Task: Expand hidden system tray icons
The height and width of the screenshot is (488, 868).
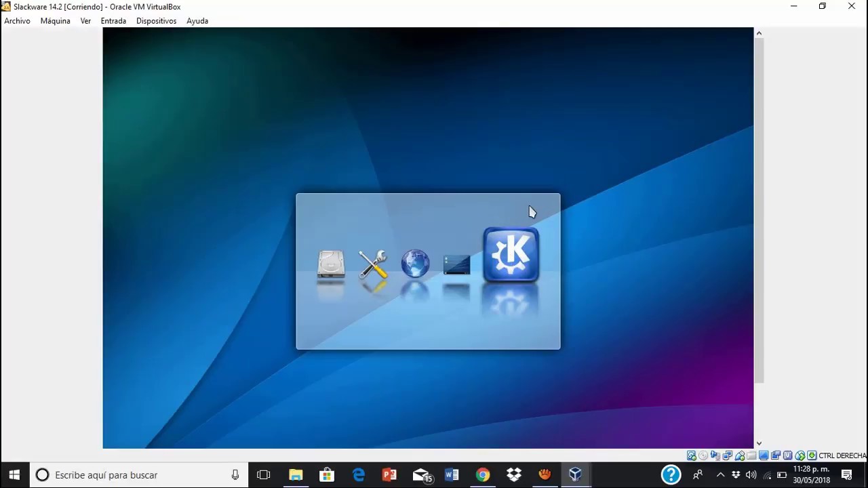Action: [720, 475]
